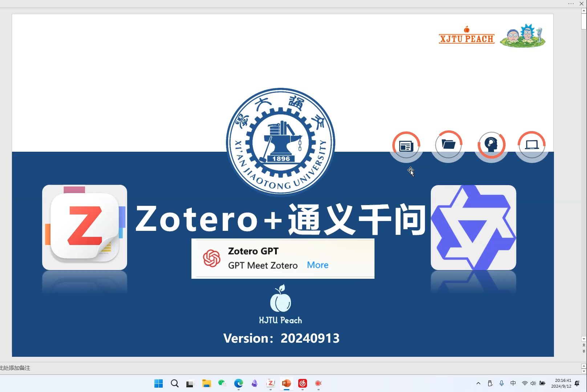Switch to PowerPoint in the taskbar
Viewport: 587px width, 392px height.
287,383
